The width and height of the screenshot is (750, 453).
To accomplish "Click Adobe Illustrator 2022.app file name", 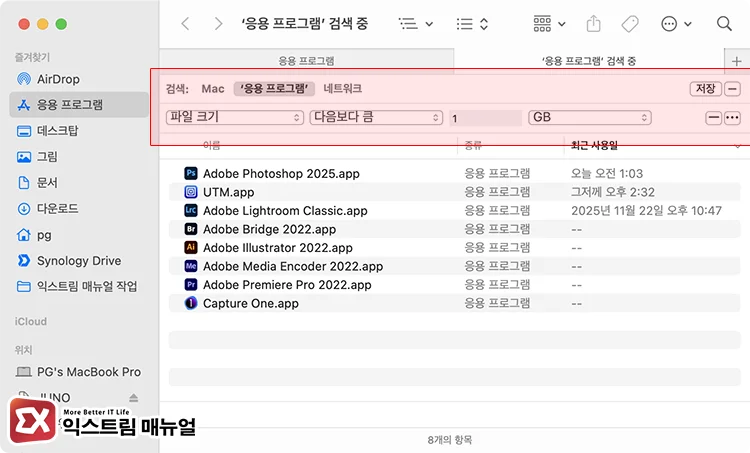I will (278, 248).
